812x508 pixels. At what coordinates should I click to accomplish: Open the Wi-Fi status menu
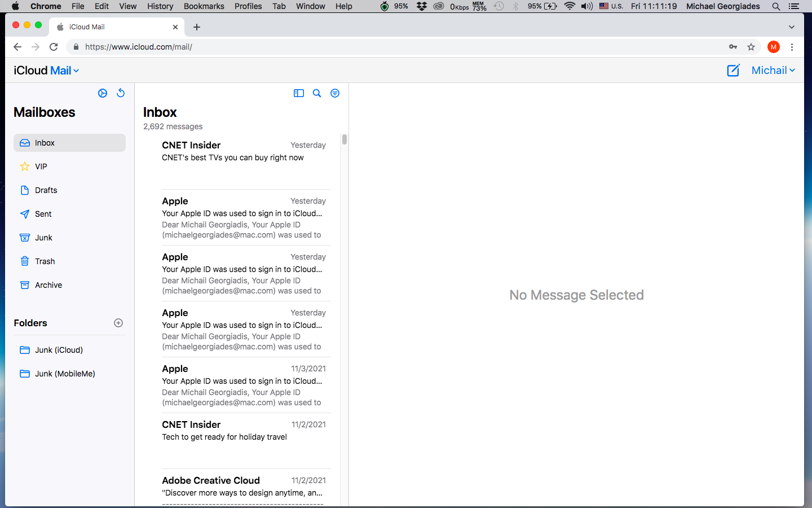pyautogui.click(x=570, y=6)
